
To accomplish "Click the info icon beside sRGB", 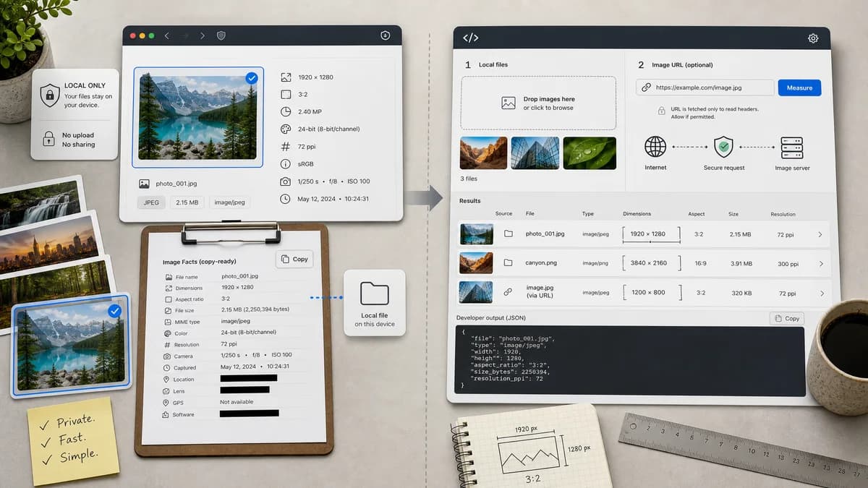I will [285, 163].
